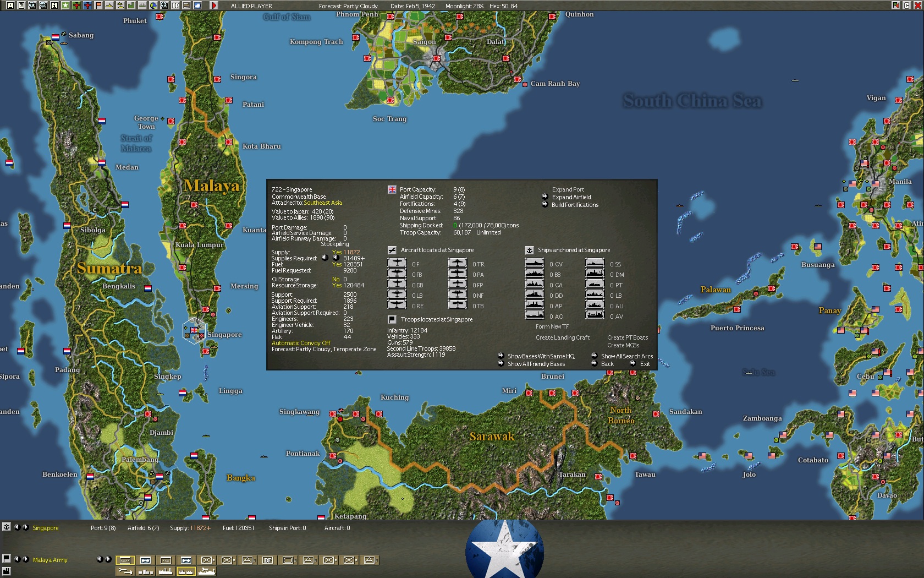Toggle Supply stockpiling Yes setting
Viewport: 924px width, 578px height.
tap(337, 252)
